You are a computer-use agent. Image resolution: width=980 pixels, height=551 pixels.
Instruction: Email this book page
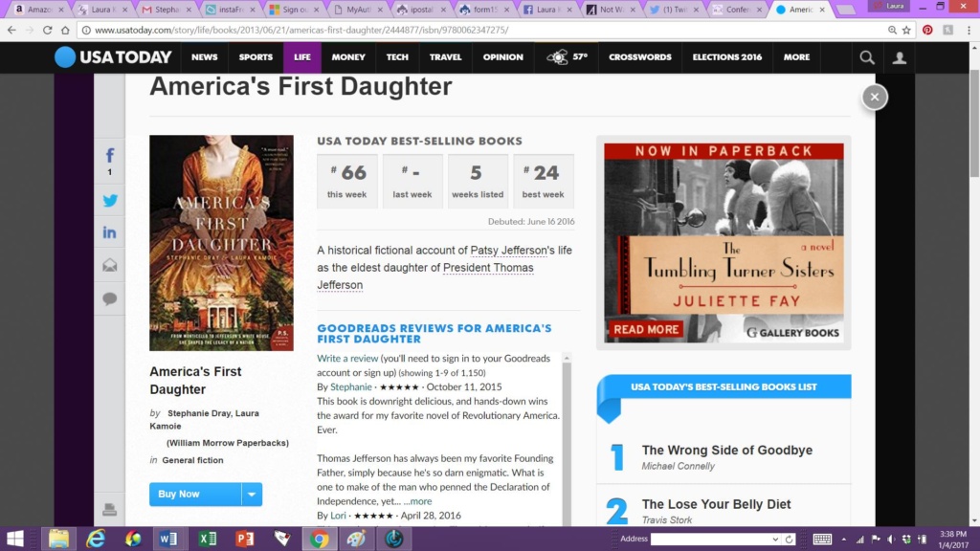[109, 266]
